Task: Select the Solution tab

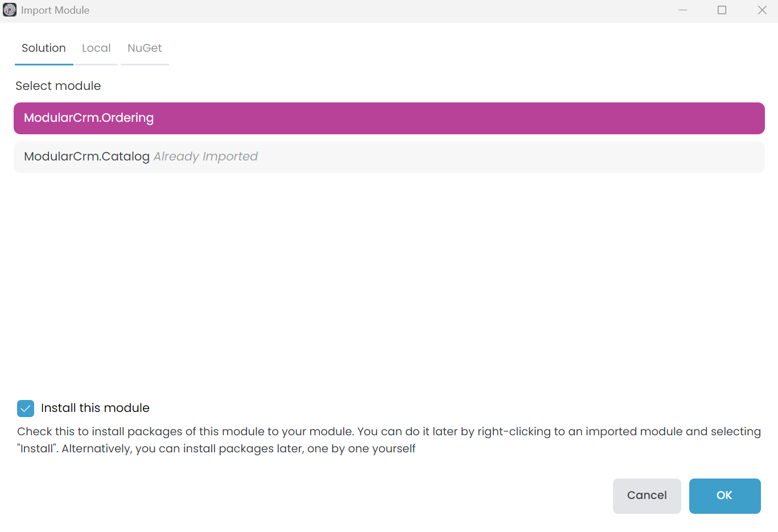Action: click(x=43, y=48)
